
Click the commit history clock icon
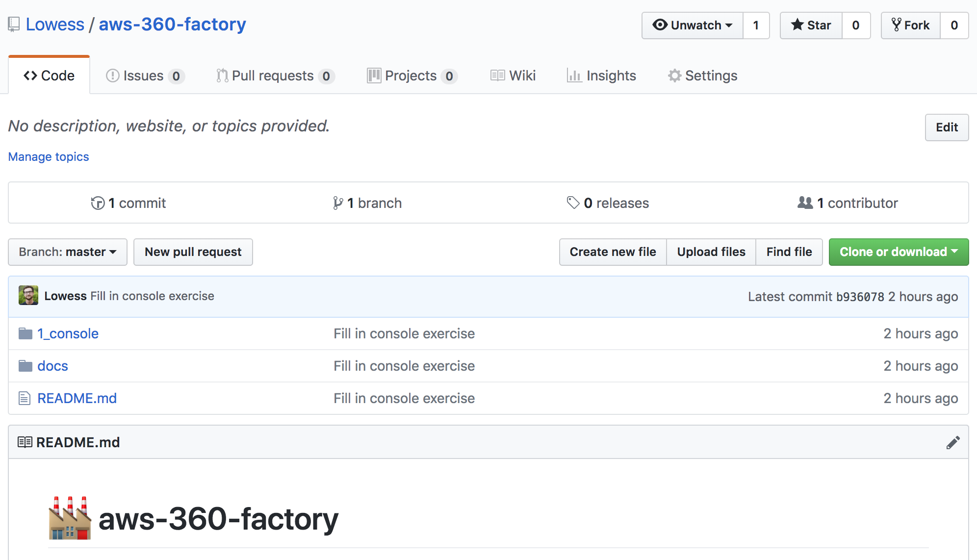pyautogui.click(x=98, y=203)
